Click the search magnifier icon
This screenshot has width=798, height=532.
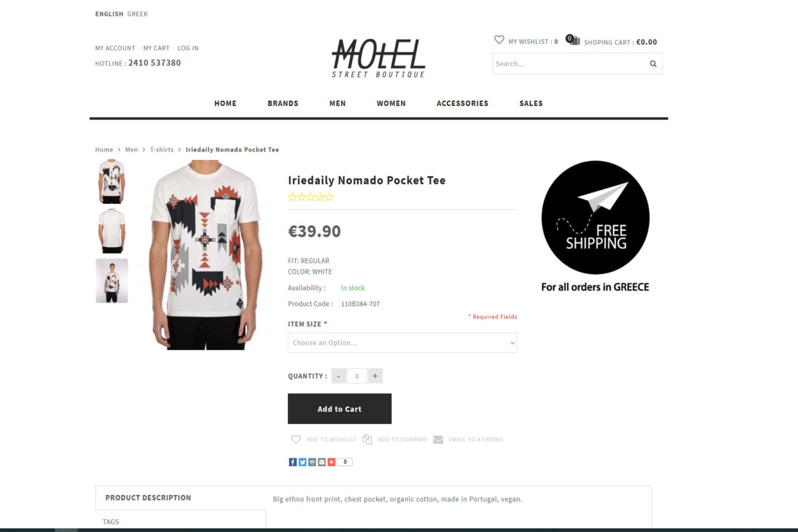click(x=653, y=64)
